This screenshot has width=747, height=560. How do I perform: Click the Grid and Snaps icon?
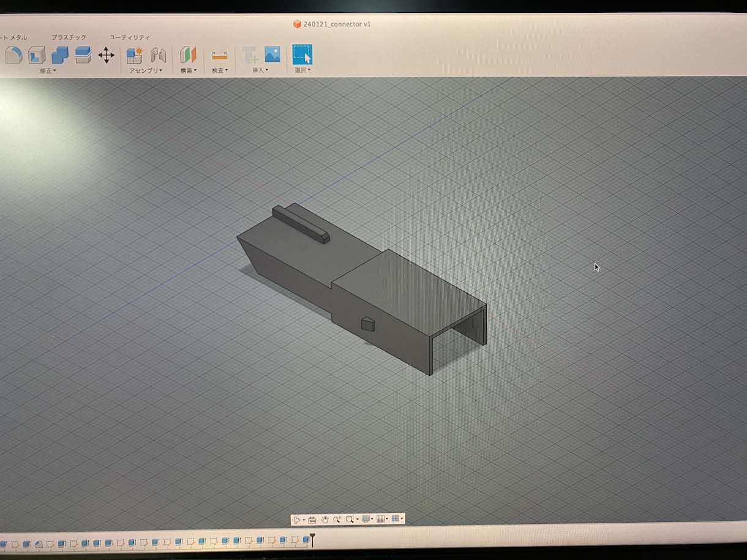click(x=380, y=519)
